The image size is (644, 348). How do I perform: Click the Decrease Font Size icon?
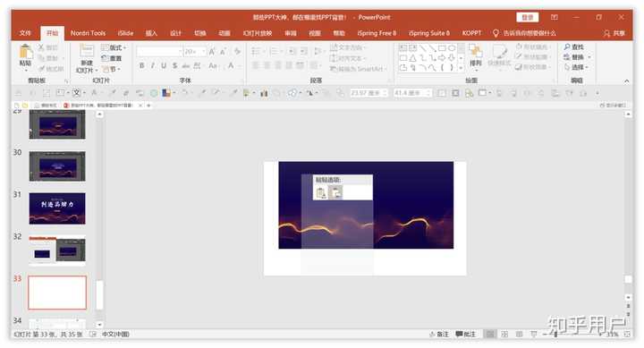223,52
